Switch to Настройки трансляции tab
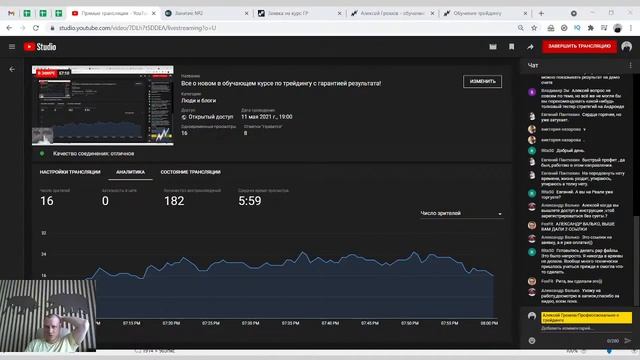Viewport: 640px width, 360px height. tap(70, 172)
